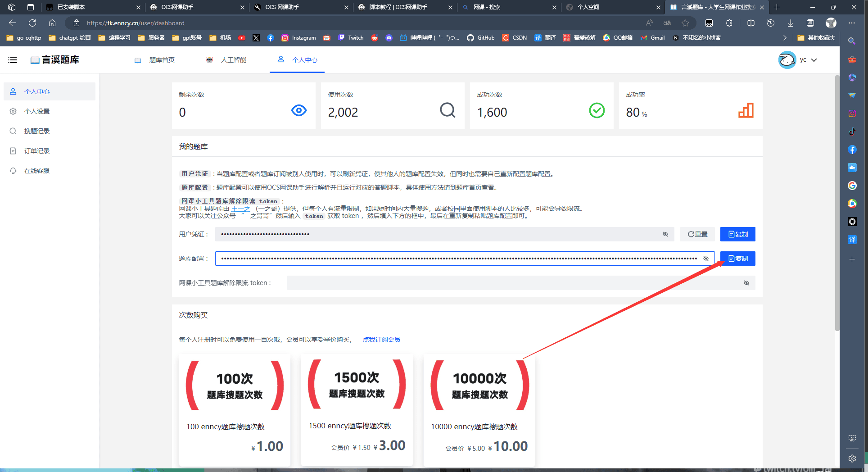Toggle visibility of 用户凭证 field
Image resolution: width=868 pixels, height=472 pixels.
coord(665,234)
